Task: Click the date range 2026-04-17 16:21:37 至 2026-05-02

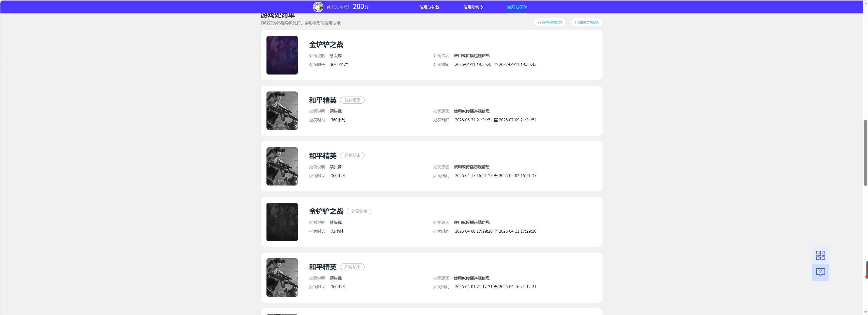Action: pyautogui.click(x=495, y=176)
